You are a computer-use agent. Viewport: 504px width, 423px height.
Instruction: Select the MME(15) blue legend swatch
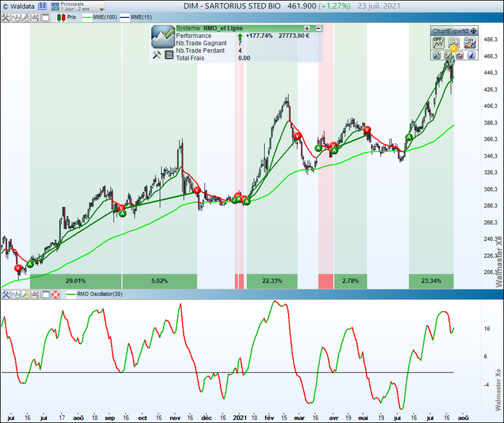click(x=125, y=17)
